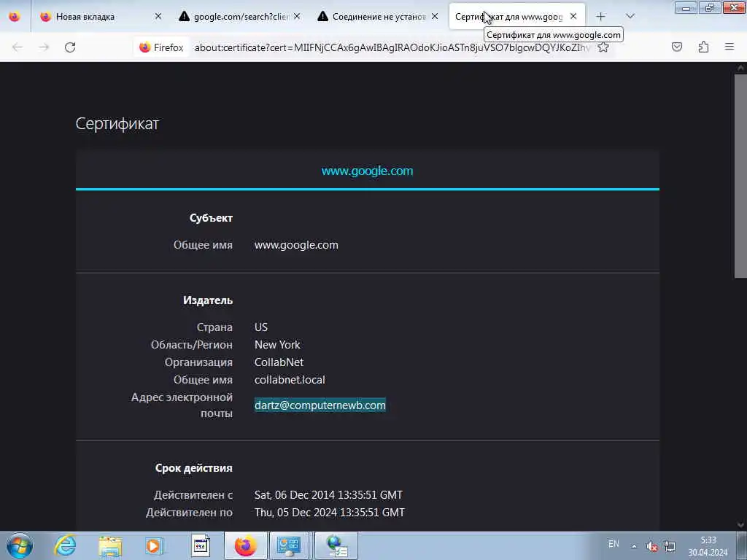Click the country value US
Image resolution: width=747 pixels, height=560 pixels.
pos(261,327)
